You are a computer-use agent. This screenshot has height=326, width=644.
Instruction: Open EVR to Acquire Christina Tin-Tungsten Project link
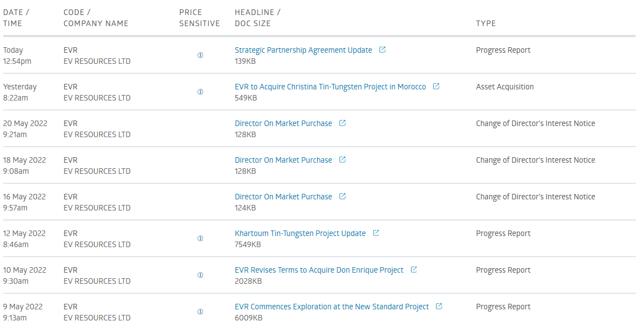[330, 87]
